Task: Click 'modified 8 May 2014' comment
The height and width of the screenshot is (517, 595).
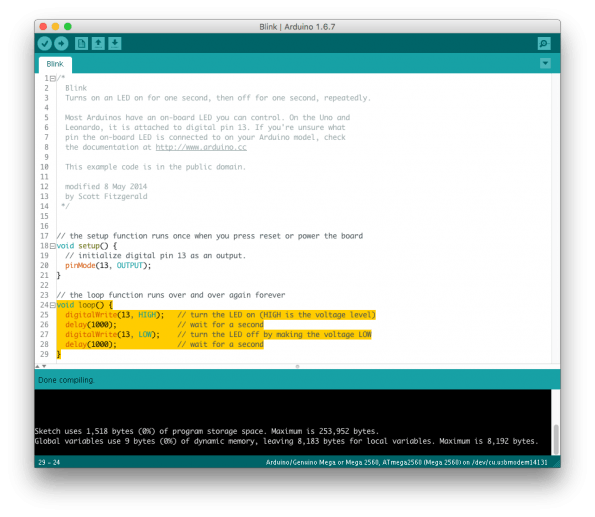Action: click(x=106, y=187)
